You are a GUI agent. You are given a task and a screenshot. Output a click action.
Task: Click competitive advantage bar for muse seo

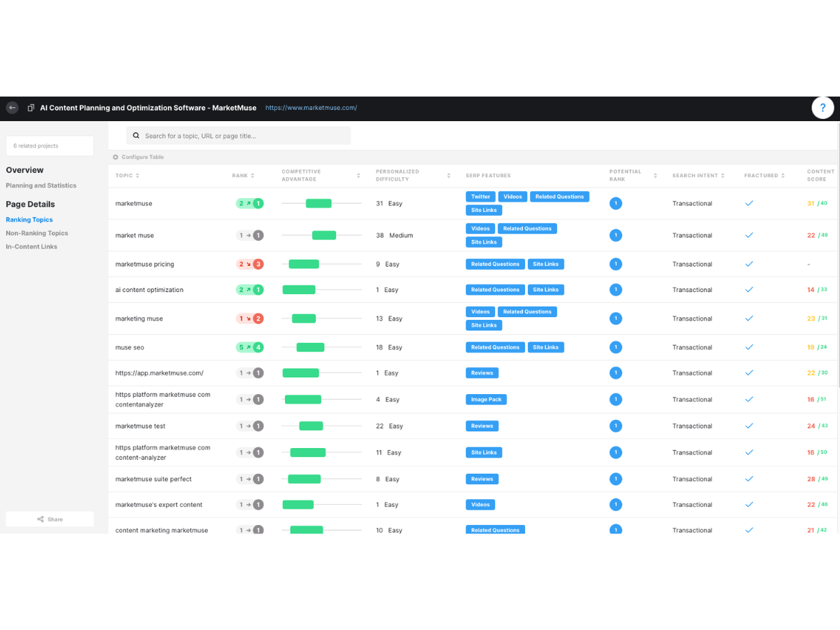click(x=310, y=347)
